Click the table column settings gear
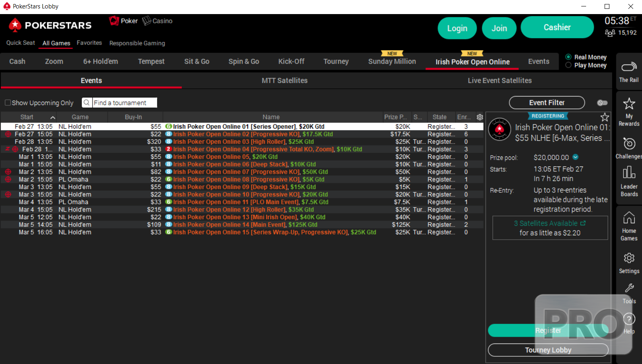Screen dimensions: 642x364 (479, 117)
